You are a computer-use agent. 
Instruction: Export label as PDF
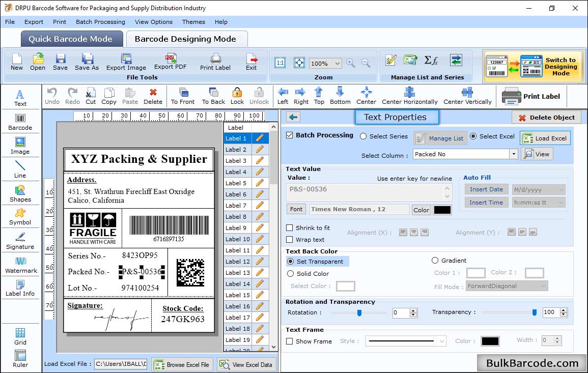click(170, 62)
